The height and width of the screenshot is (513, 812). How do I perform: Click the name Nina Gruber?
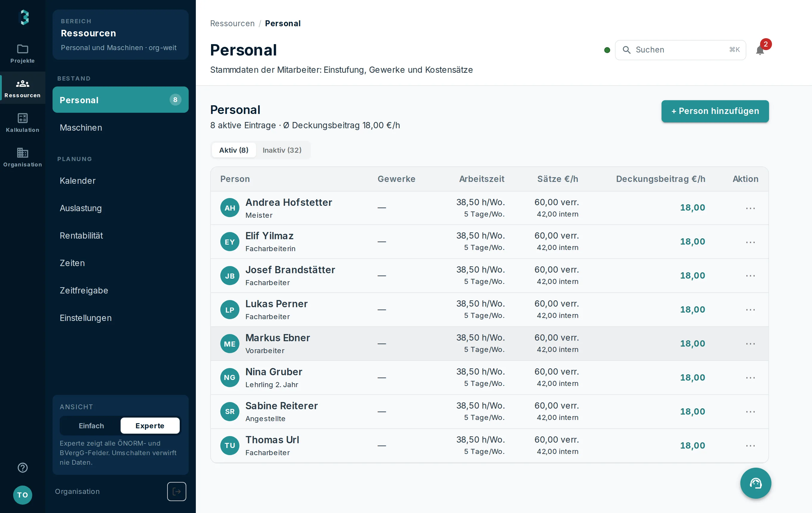click(x=273, y=372)
